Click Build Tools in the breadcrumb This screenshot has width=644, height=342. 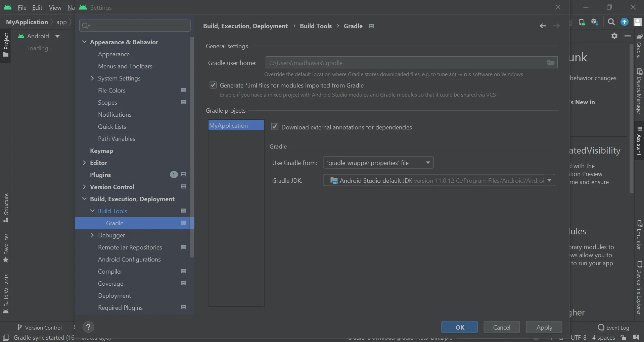click(316, 26)
